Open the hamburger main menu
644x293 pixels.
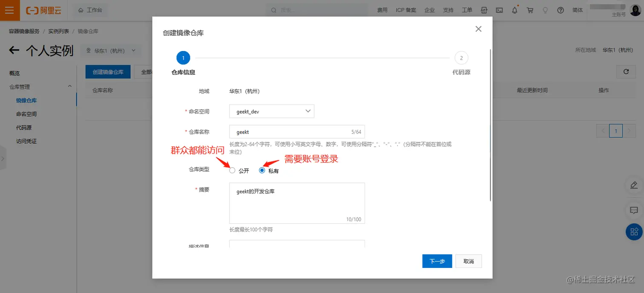[x=10, y=10]
